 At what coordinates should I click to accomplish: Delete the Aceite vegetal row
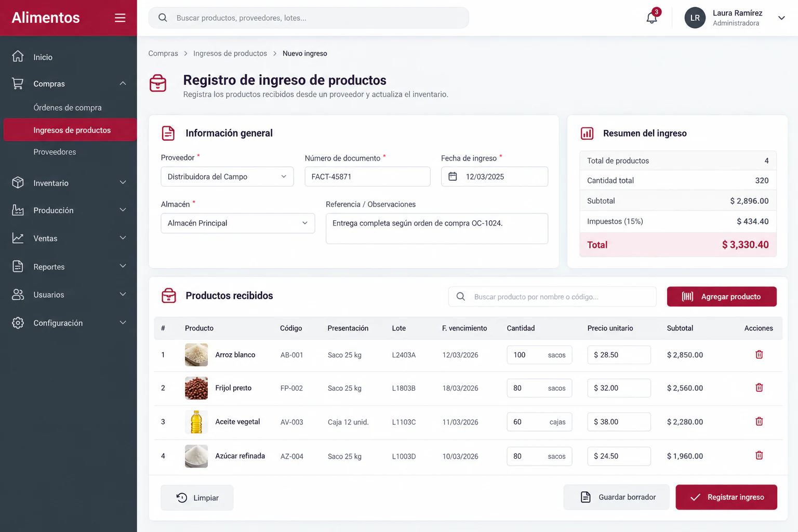click(x=759, y=421)
